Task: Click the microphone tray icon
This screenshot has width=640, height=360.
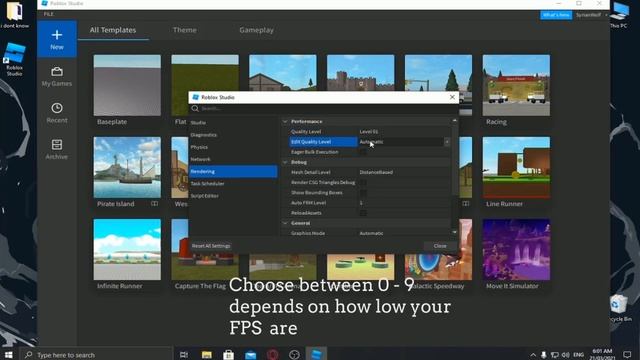Action: click(x=544, y=355)
